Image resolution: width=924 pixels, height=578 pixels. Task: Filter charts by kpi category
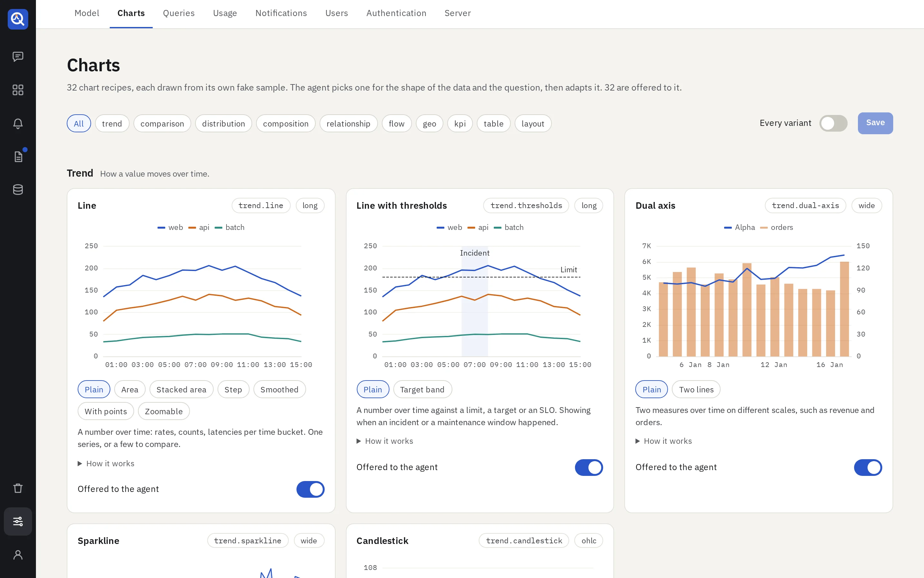[460, 124]
